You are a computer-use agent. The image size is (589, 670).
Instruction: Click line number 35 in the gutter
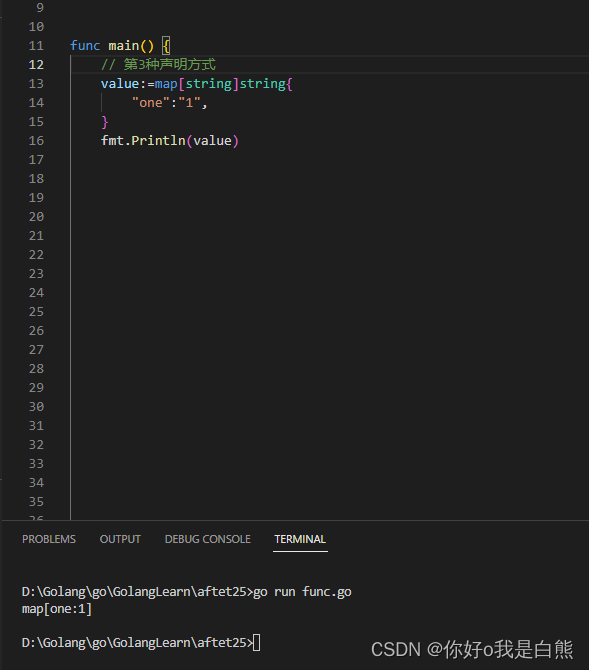[36, 502]
